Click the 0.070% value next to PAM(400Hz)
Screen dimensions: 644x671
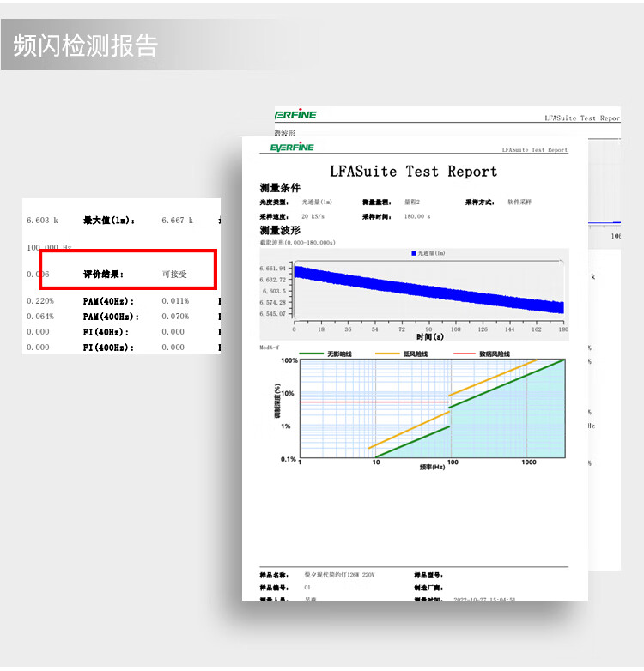click(x=175, y=317)
